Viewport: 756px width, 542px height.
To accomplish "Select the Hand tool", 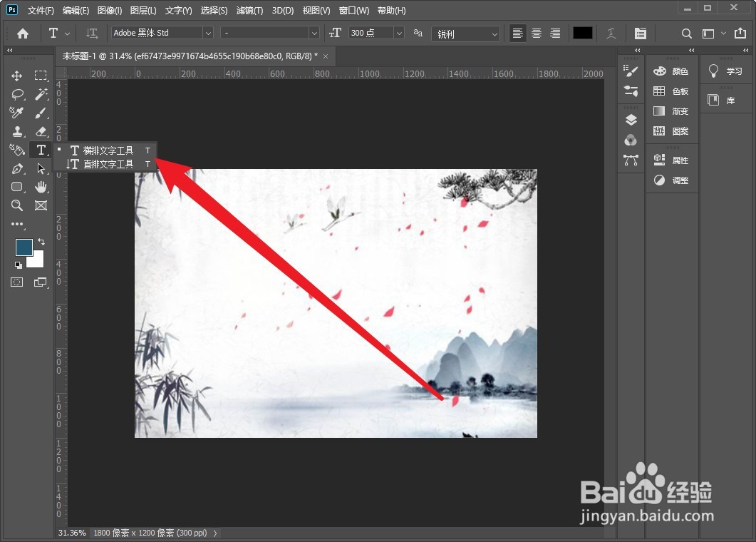I will pos(41,187).
